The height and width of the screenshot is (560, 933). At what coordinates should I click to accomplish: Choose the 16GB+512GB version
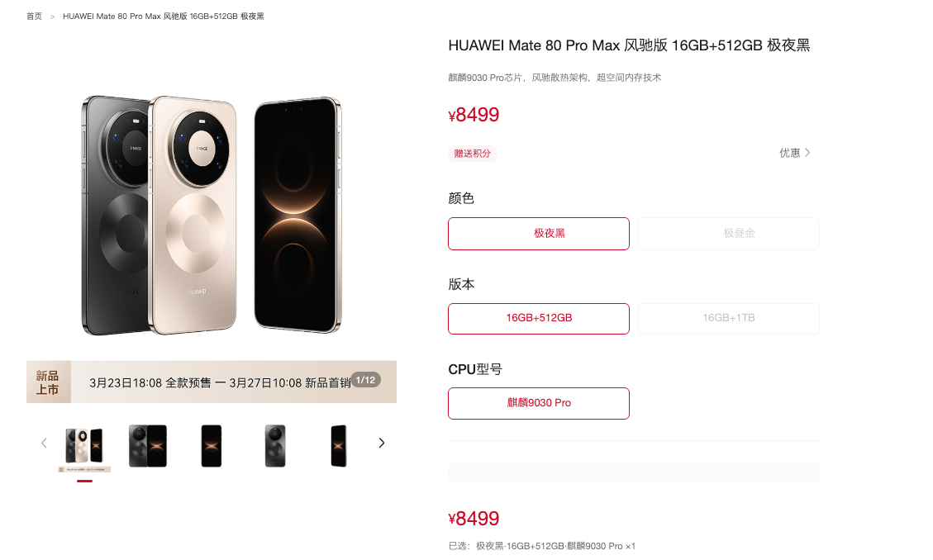(539, 319)
